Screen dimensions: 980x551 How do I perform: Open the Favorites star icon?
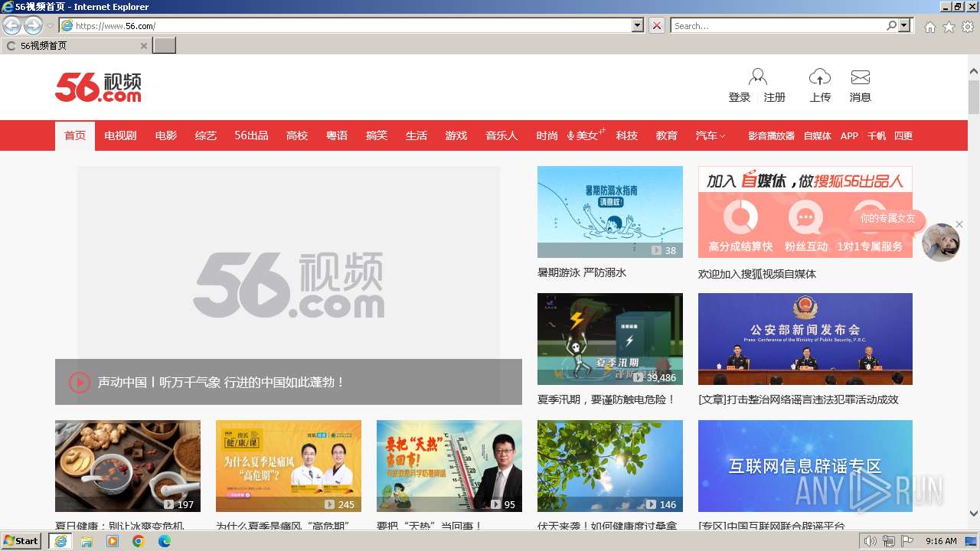949,27
